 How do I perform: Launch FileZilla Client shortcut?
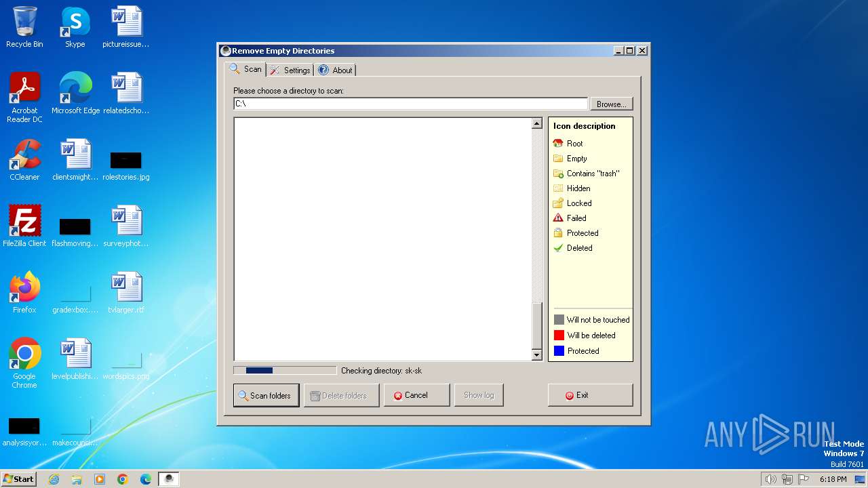click(x=24, y=226)
